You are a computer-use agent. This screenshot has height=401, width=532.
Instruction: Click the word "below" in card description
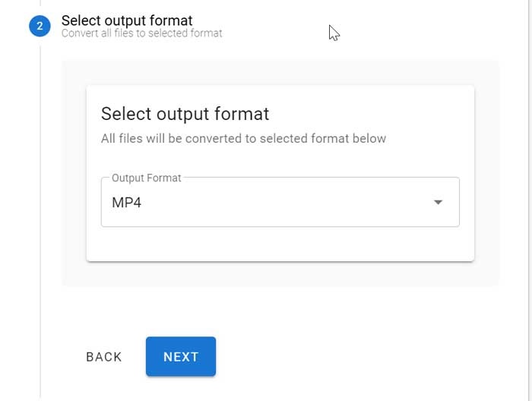pyautogui.click(x=370, y=138)
